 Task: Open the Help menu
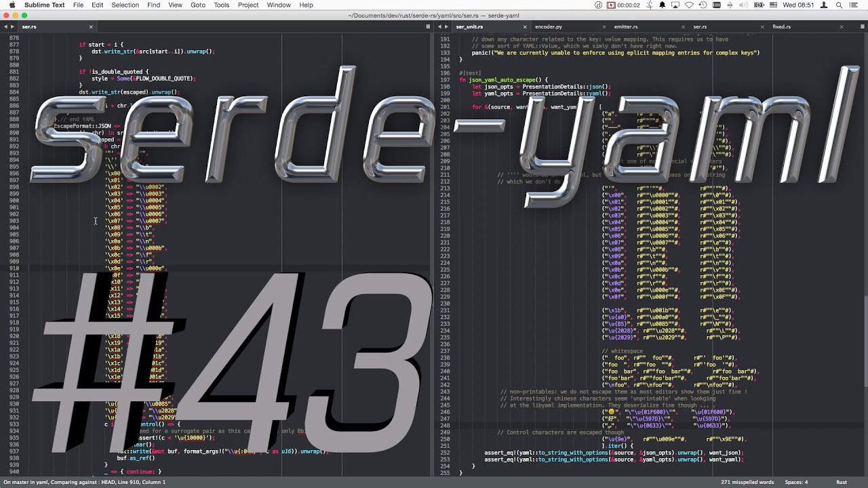pyautogui.click(x=307, y=5)
